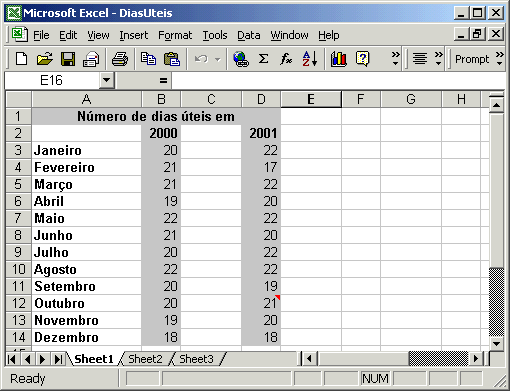
Task: Undo last action with Undo arrow
Action: [x=201, y=59]
